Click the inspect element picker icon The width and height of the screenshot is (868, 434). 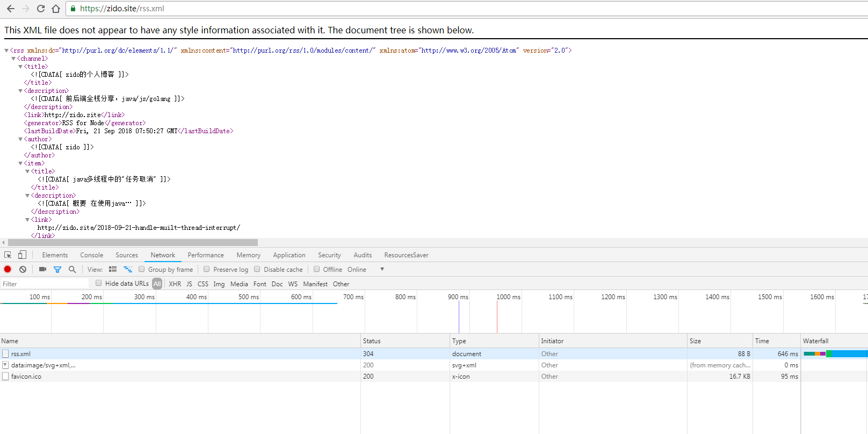(8, 255)
